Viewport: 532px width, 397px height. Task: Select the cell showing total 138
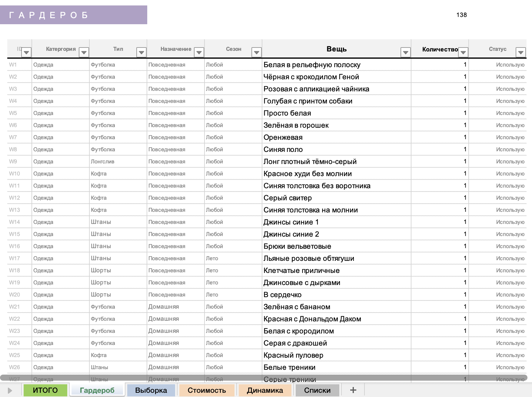(x=461, y=15)
